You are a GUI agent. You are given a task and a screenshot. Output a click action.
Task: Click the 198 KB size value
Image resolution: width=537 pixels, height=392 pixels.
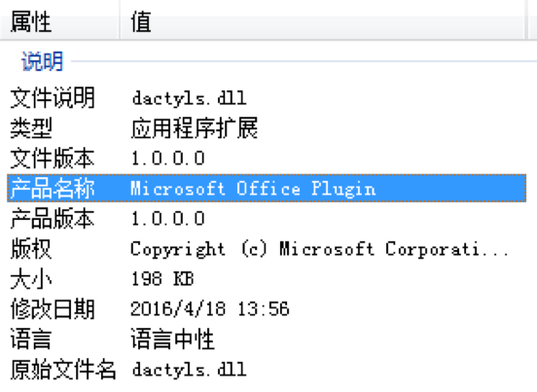coord(162,278)
